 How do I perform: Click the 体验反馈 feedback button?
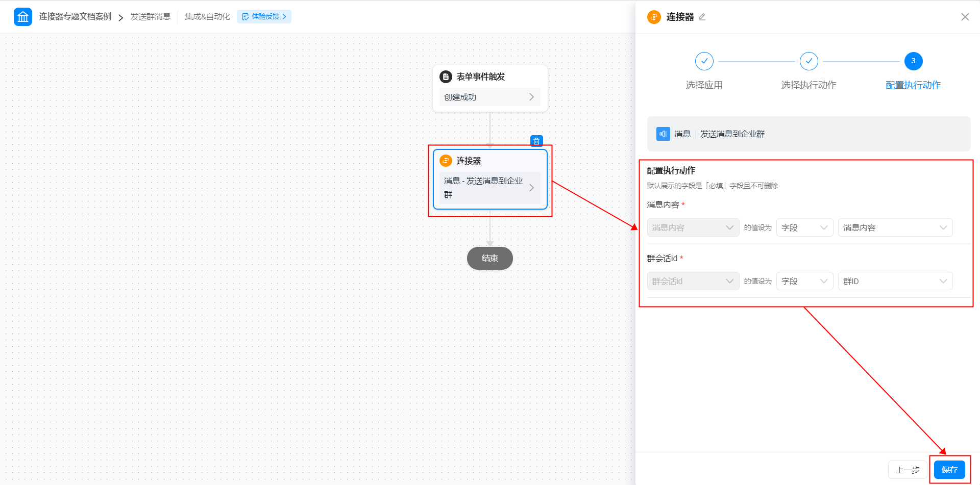click(264, 17)
